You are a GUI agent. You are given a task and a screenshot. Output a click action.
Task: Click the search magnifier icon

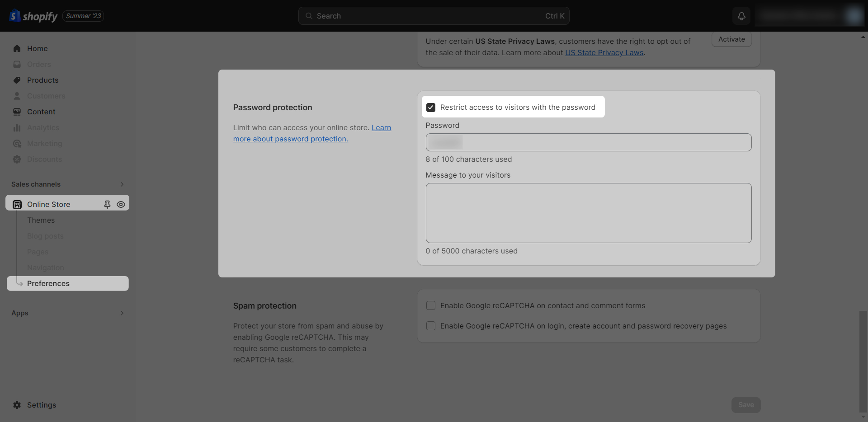(x=309, y=16)
